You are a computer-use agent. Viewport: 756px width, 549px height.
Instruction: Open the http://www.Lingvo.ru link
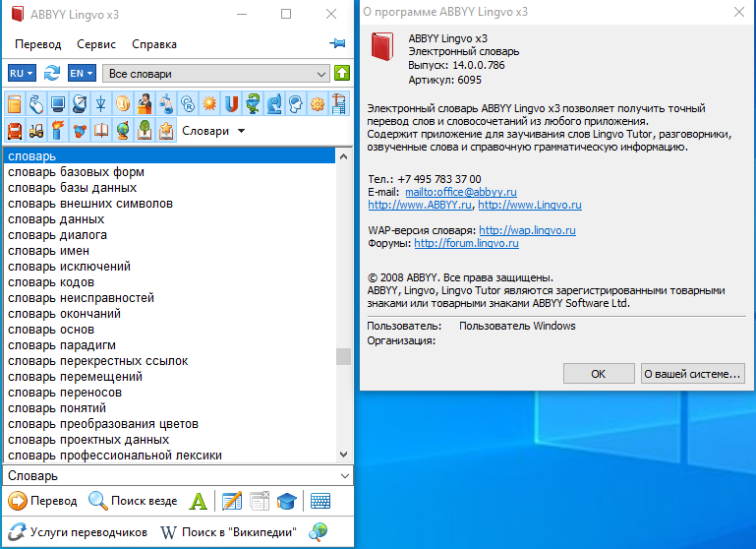pos(530,205)
